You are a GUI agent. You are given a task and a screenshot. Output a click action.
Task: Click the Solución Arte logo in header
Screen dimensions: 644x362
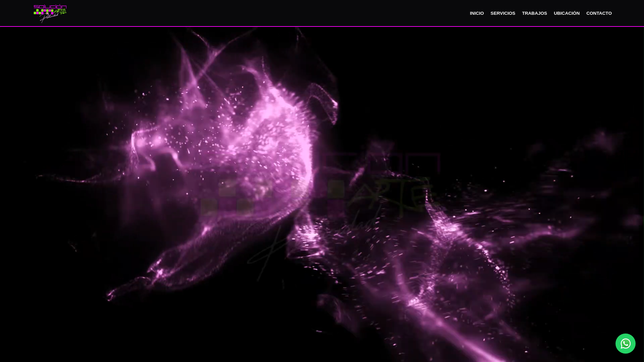pos(50,13)
